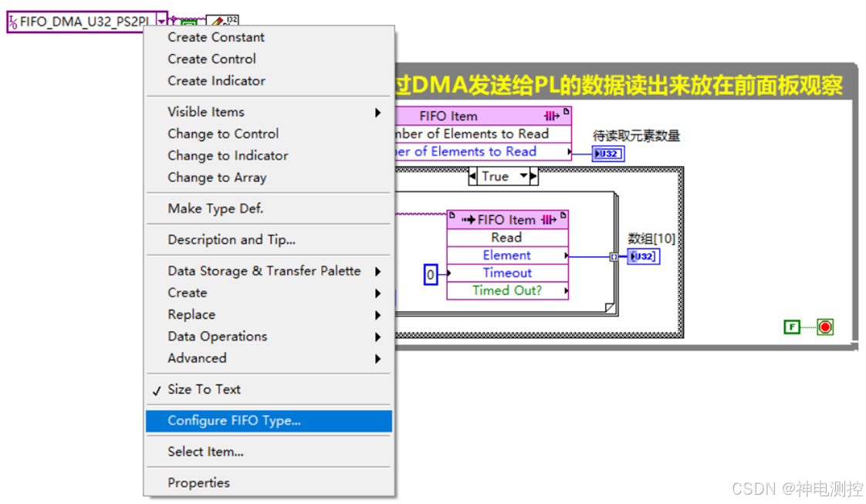Click the Read method row
The image size is (866, 504).
pos(507,238)
